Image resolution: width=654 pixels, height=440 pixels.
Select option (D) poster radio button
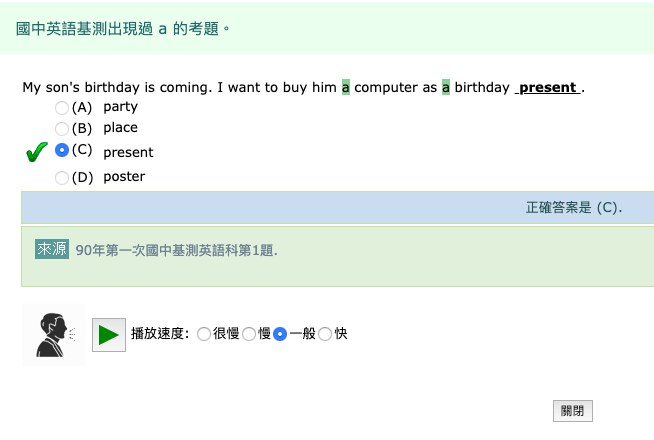[62, 177]
